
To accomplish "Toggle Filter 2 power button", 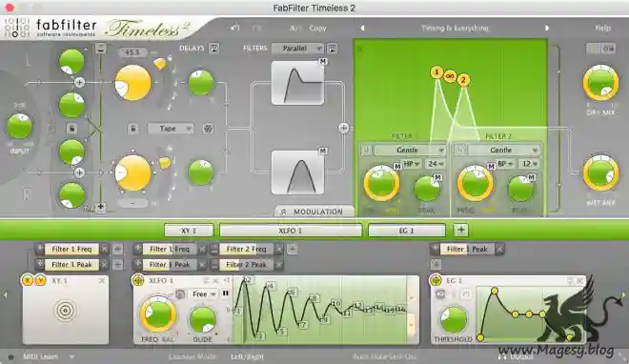I will (x=459, y=150).
